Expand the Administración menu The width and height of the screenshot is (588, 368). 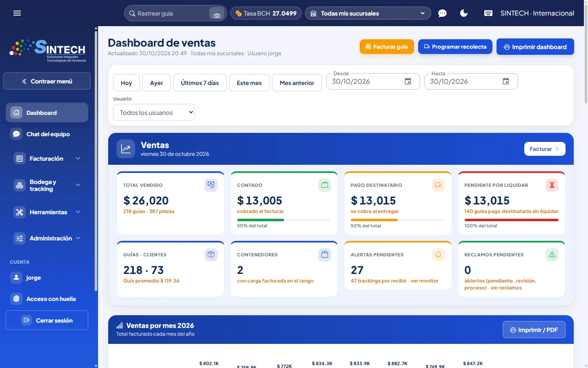pyautogui.click(x=47, y=238)
